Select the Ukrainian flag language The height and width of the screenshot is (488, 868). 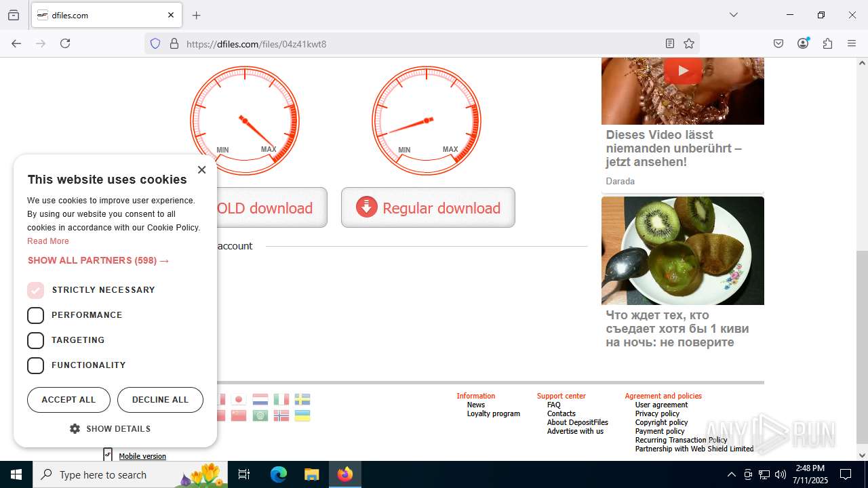(302, 415)
